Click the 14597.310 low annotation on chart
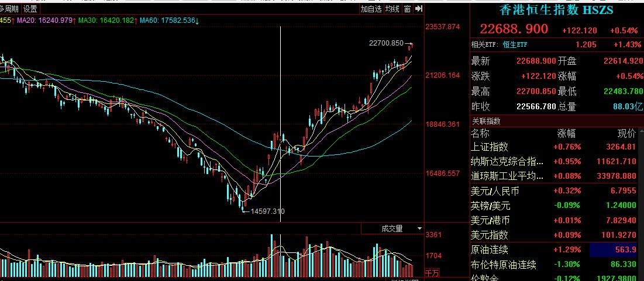 coord(267,211)
